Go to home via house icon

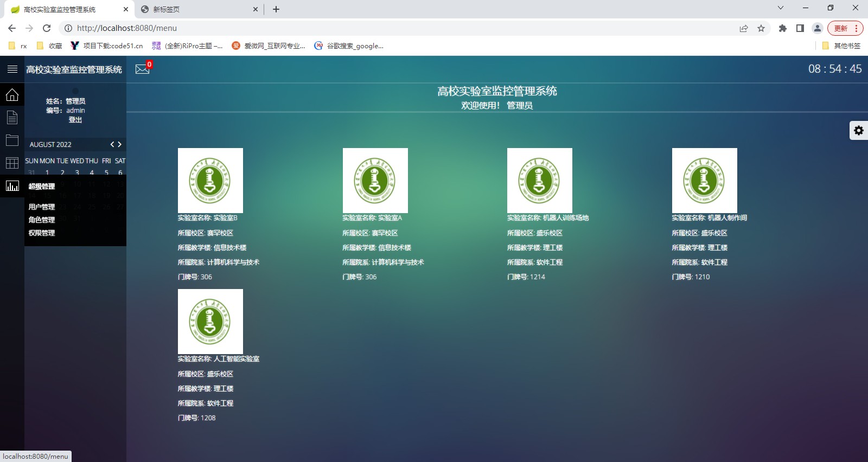(12, 95)
